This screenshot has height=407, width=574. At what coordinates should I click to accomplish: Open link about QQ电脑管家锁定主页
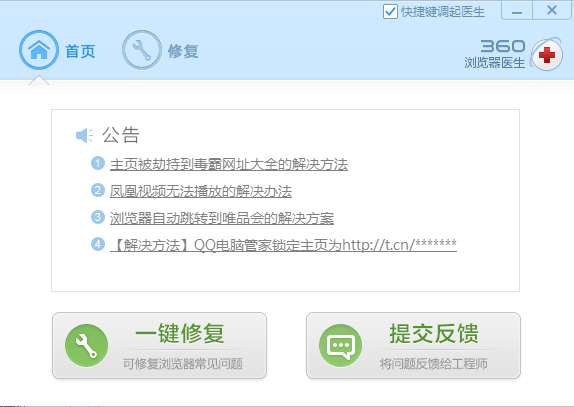283,244
